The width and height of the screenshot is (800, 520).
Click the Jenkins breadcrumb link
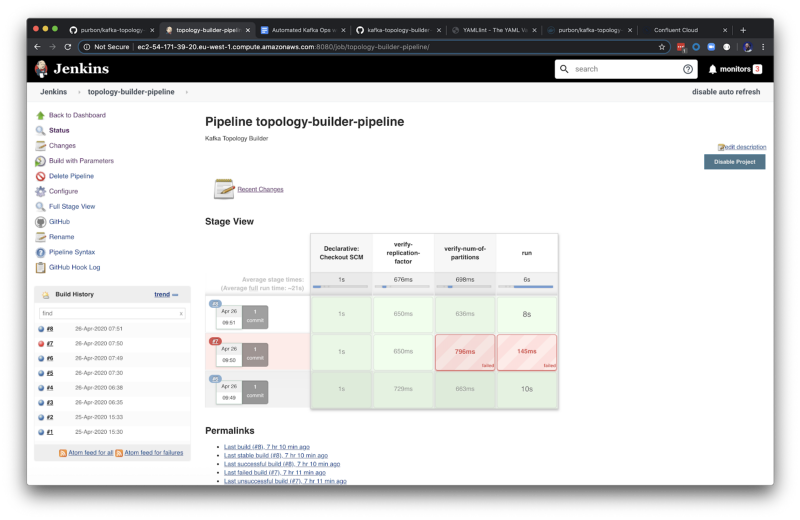click(x=54, y=92)
